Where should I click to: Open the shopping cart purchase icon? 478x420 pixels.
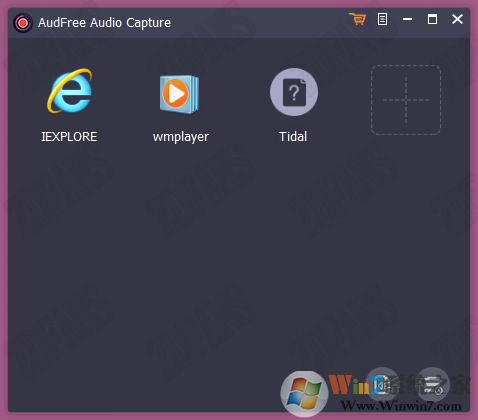tap(357, 19)
